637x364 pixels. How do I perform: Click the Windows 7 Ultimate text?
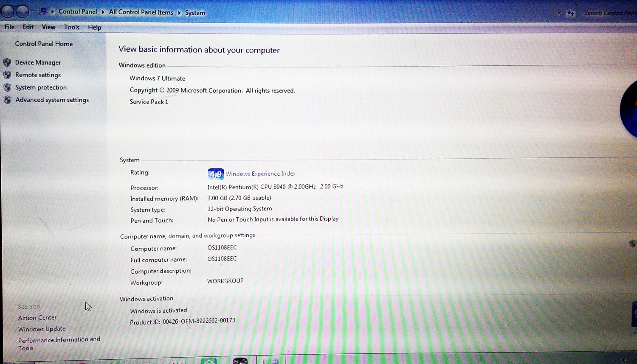click(157, 78)
